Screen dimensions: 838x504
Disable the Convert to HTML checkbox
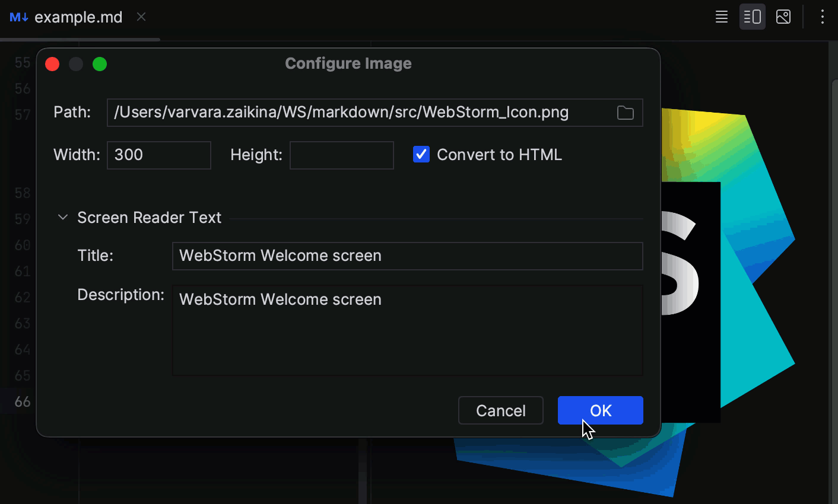point(421,154)
